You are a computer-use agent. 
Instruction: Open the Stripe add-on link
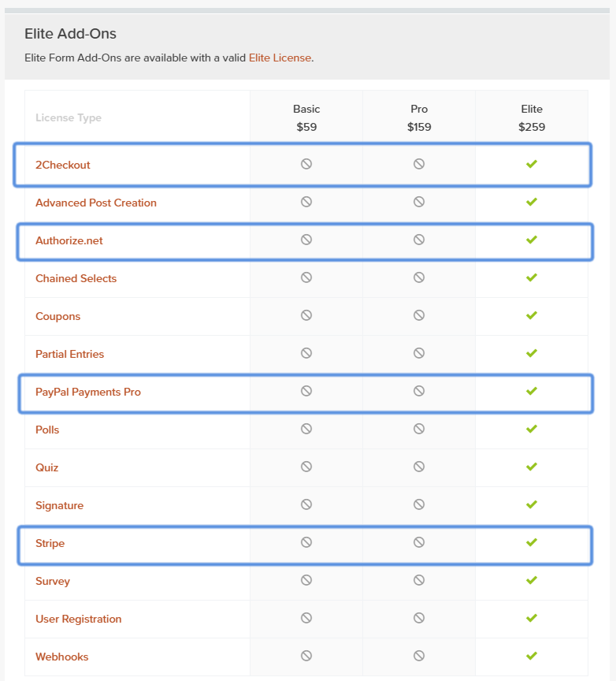click(x=50, y=543)
